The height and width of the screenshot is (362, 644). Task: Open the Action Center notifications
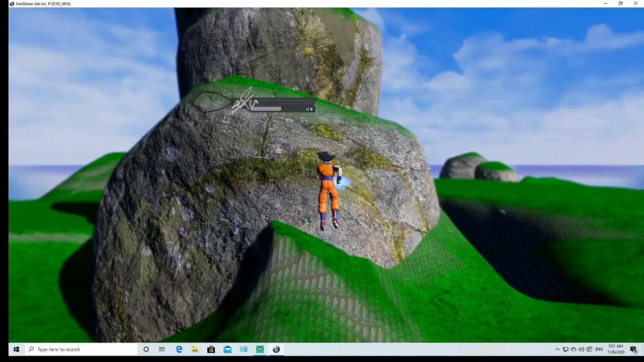(634, 349)
